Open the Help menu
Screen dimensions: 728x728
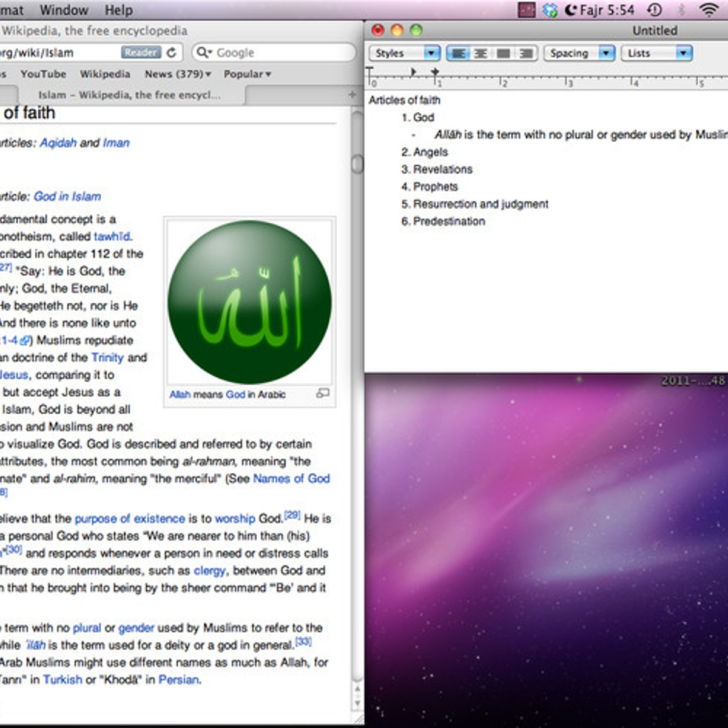(118, 10)
